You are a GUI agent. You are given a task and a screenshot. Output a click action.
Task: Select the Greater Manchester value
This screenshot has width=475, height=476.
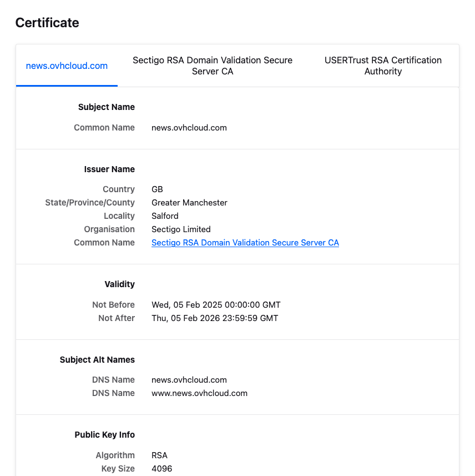[x=189, y=203]
